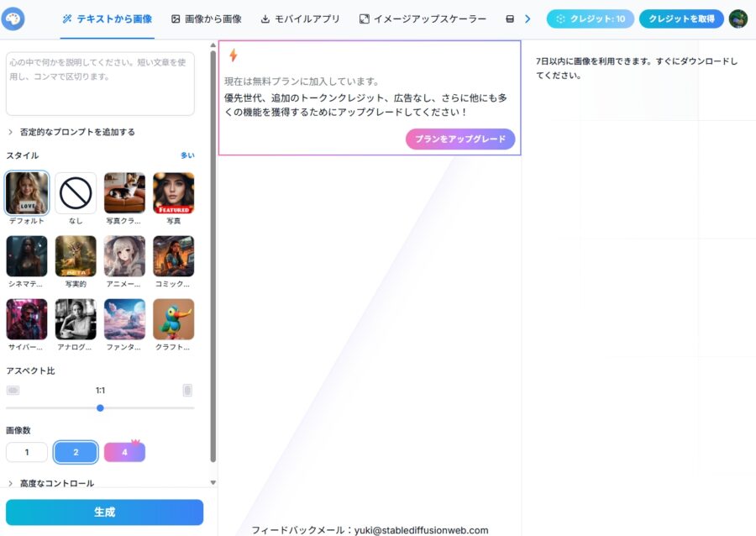Image resolution: width=756 pixels, height=536 pixels.
Task: Select the シネマテ... style thumbnail
Action: pos(27,256)
